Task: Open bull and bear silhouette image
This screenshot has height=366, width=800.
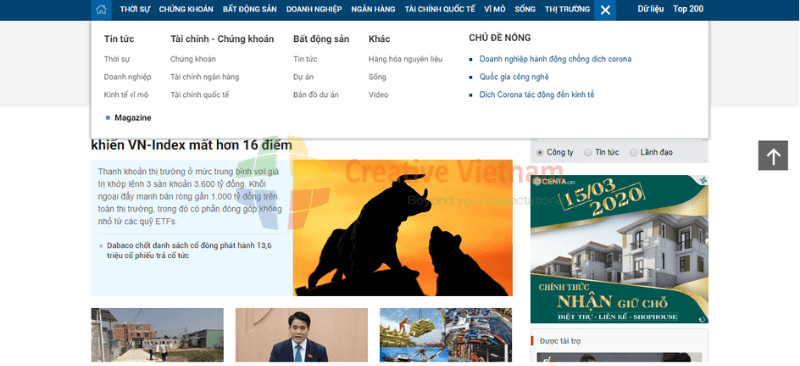Action: tap(403, 228)
